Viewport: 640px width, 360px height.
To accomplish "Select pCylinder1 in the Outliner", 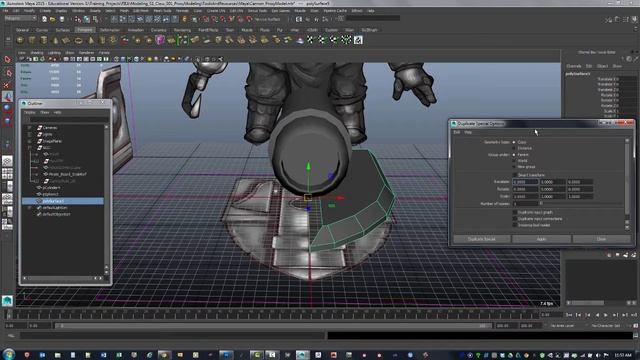I will pos(52,188).
